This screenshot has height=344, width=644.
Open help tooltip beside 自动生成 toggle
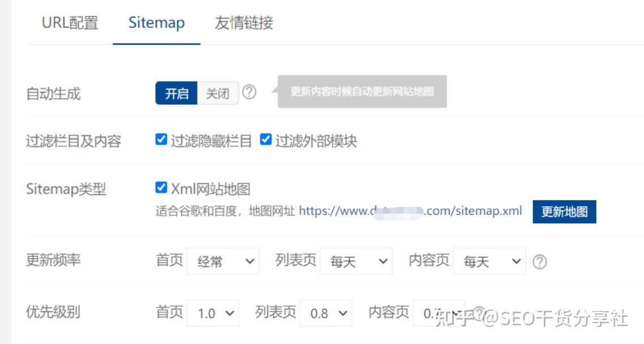click(x=249, y=92)
